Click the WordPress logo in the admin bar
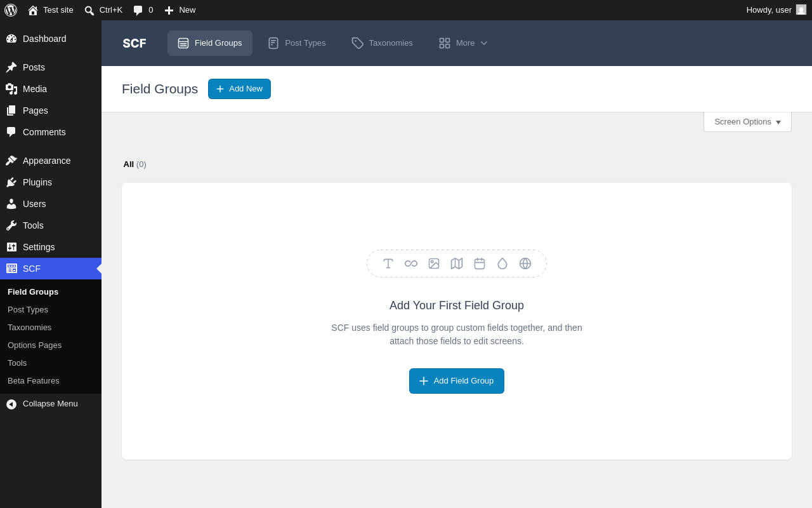Image resolution: width=812 pixels, height=508 pixels. coord(11,10)
